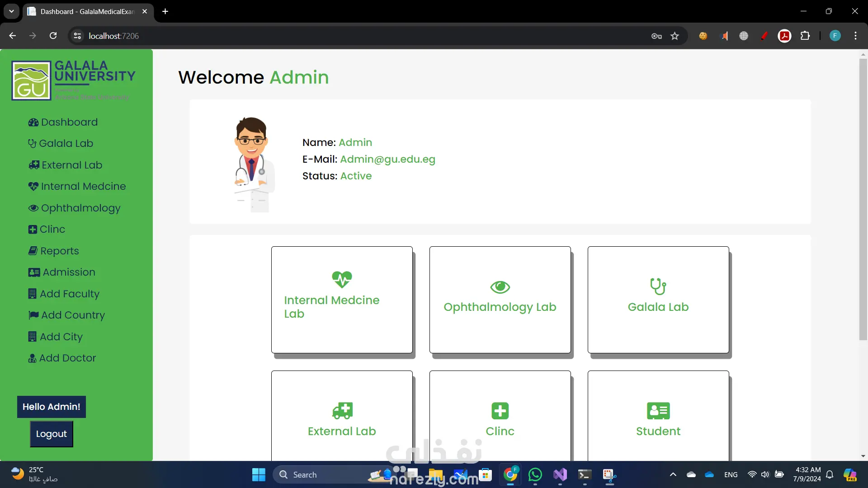Click the heartbeat icon in Internal Medcine Lab card
The width and height of the screenshot is (868, 488).
click(x=342, y=279)
